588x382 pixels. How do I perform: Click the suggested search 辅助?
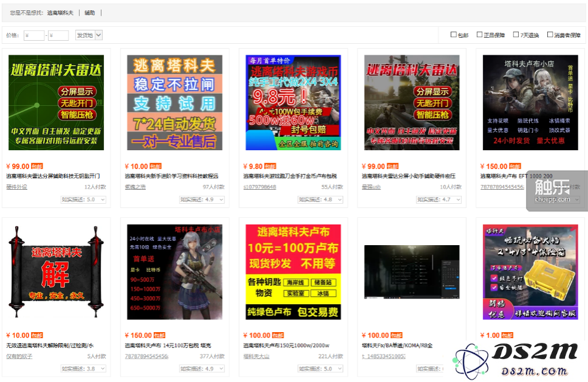(89, 13)
